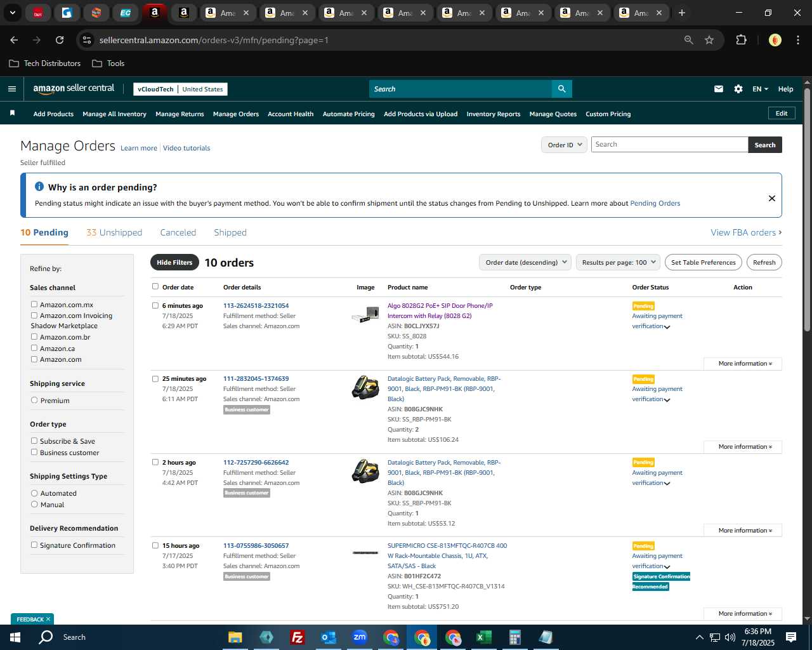Select the Automated shipping settings type
Viewport: 812px width, 650px height.
(x=34, y=493)
